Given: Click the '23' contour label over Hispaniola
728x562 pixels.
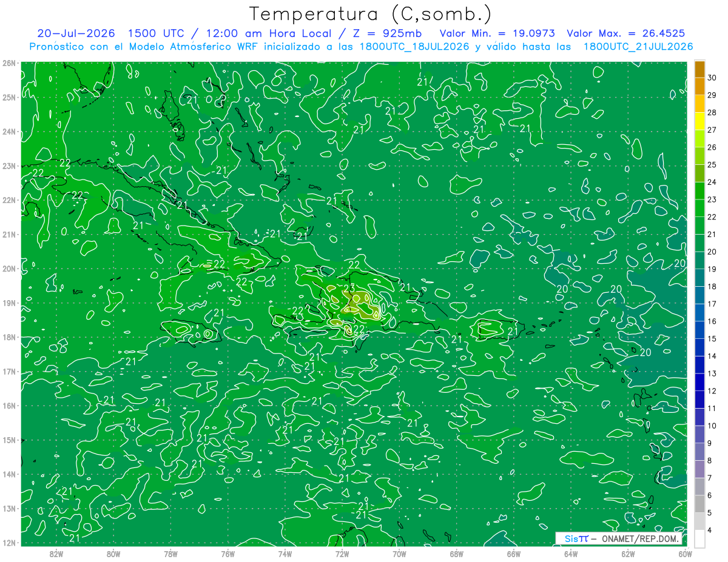Looking at the screenshot, I should coord(349,287).
